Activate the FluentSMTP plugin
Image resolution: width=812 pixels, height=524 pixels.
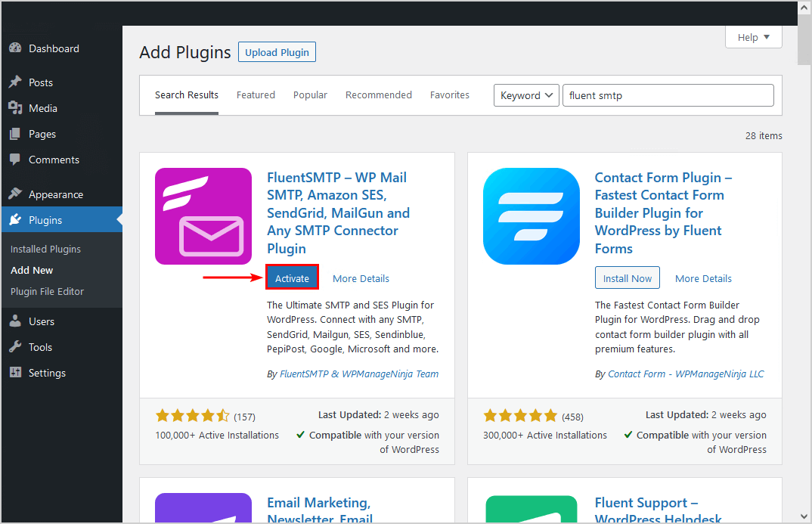coord(292,278)
